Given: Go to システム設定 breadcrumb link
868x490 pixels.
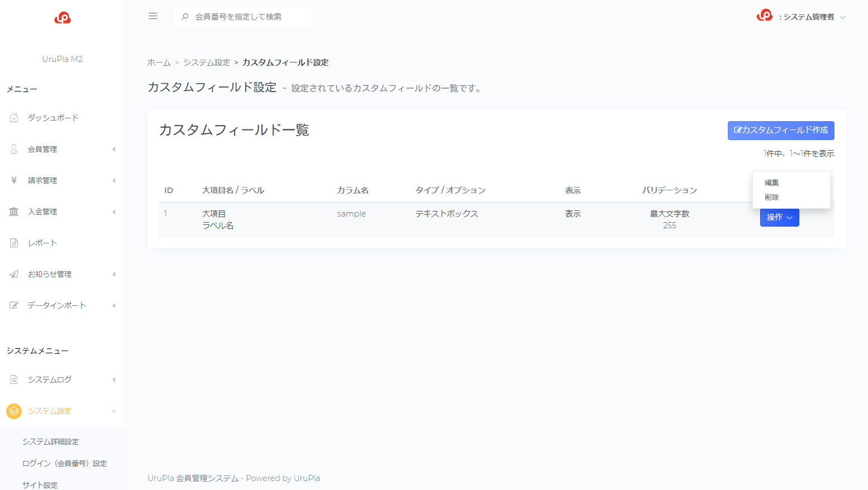Looking at the screenshot, I should point(207,63).
